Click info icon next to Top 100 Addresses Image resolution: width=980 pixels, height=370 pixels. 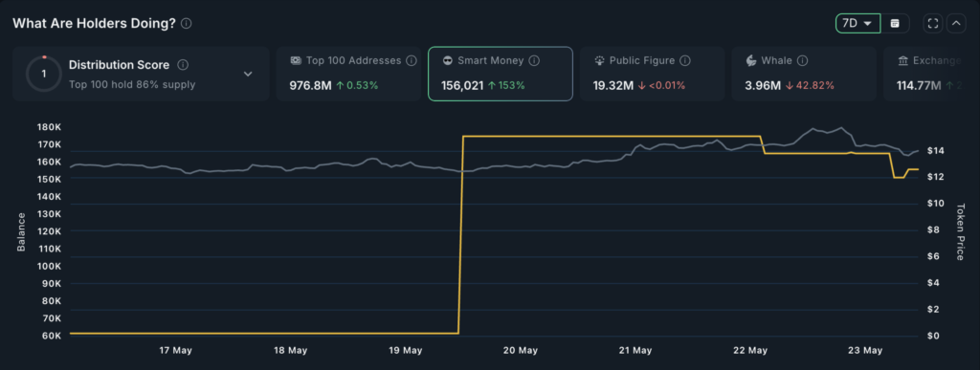pyautogui.click(x=412, y=61)
